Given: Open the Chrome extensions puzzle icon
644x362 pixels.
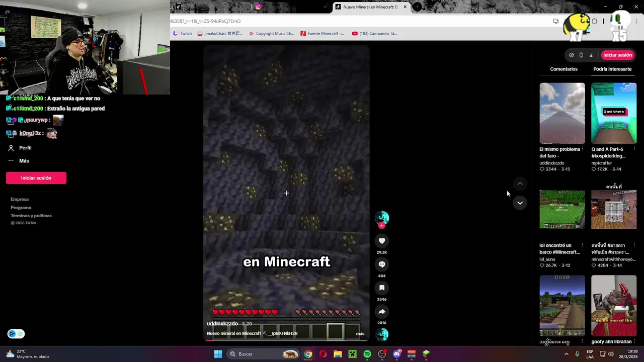Looking at the screenshot, I should pyautogui.click(x=594, y=21).
